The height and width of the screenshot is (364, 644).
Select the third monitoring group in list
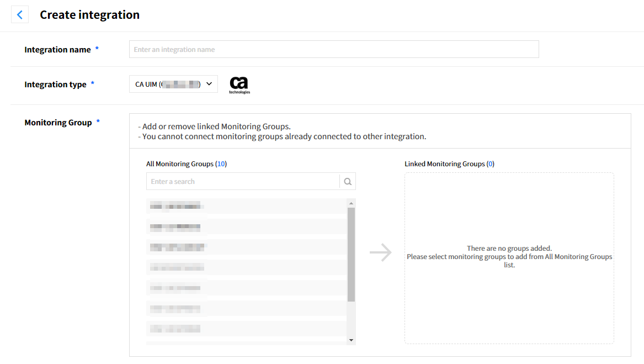point(246,247)
